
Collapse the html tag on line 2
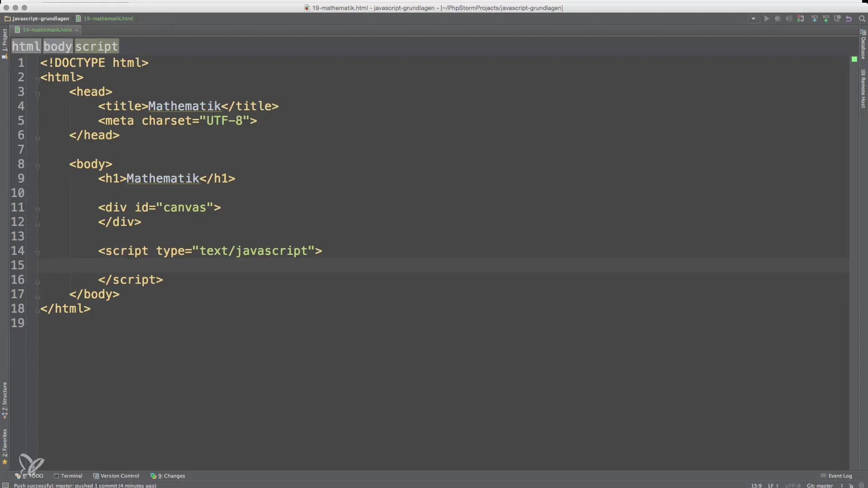click(x=38, y=79)
